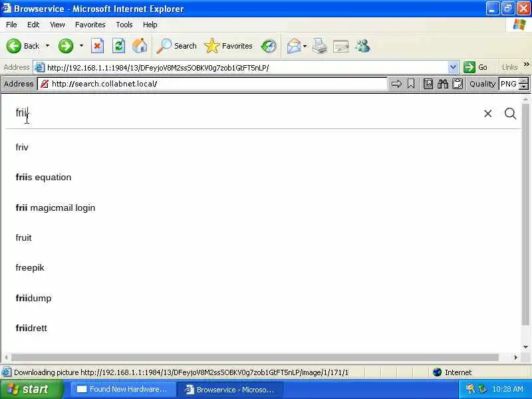Image resolution: width=532 pixels, height=399 pixels.
Task: Open the IE Search pane
Action: (176, 46)
